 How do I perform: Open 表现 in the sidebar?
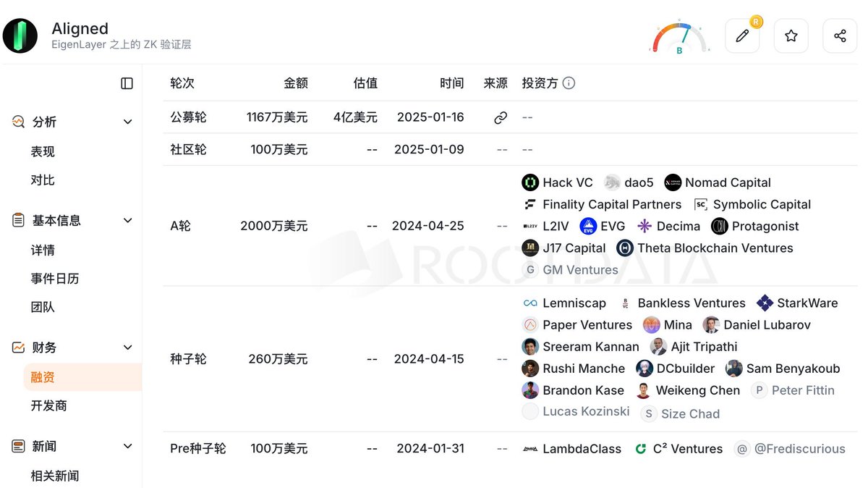[43, 151]
